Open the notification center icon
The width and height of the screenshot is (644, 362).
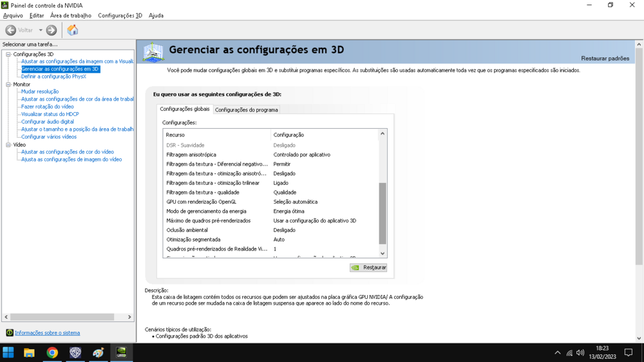coord(629,352)
